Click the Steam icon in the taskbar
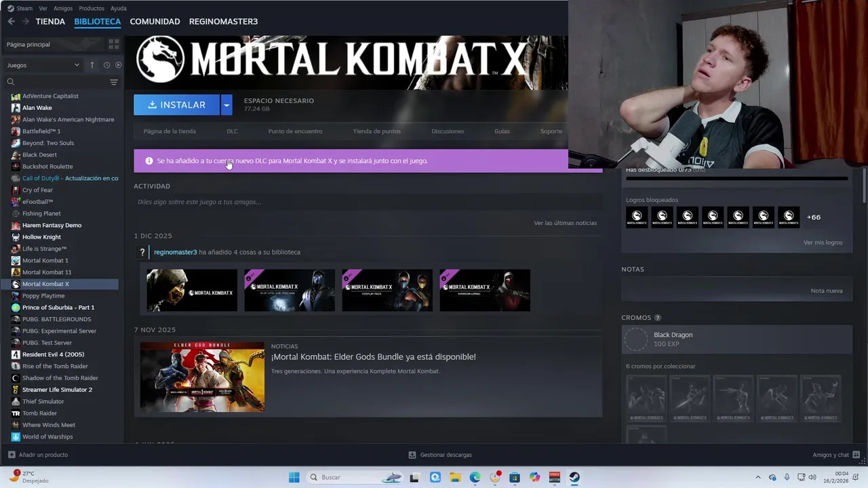Viewport: 868px width, 488px height. point(574,477)
